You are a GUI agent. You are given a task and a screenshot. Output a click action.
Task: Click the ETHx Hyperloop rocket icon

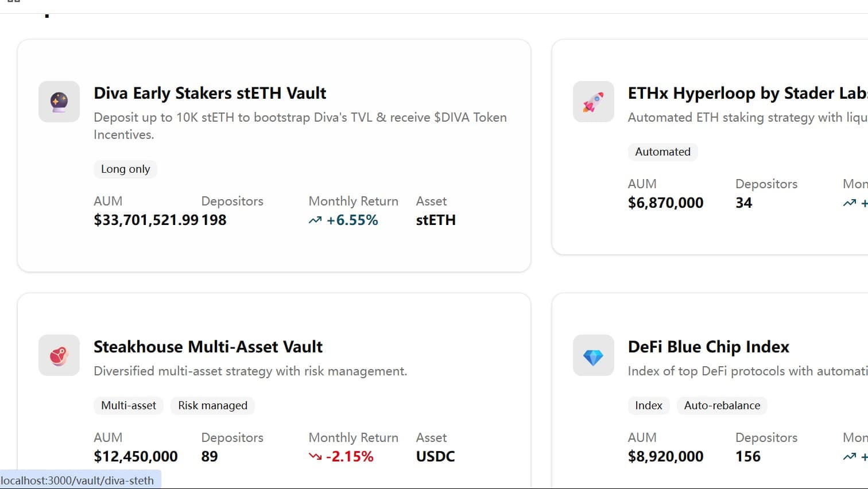593,102
